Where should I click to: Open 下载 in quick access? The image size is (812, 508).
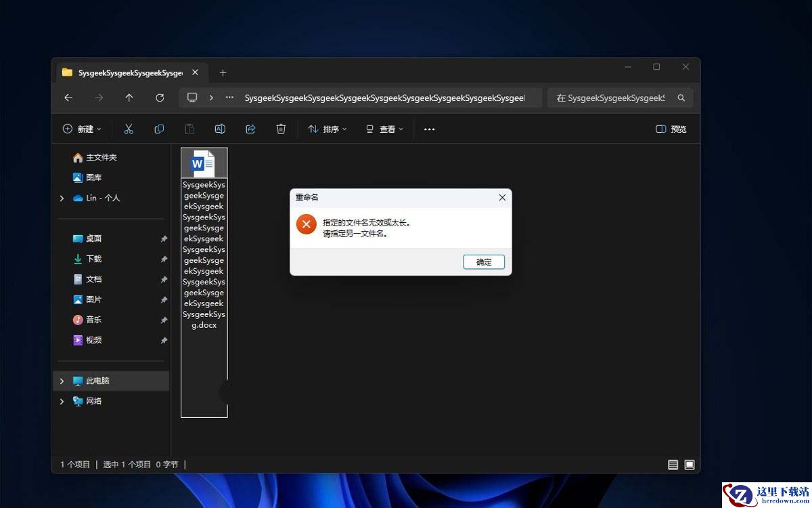coord(87,259)
